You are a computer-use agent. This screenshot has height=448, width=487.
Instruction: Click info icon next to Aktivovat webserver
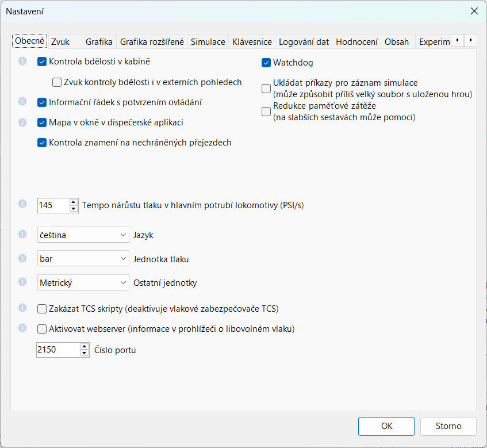pyautogui.click(x=22, y=328)
